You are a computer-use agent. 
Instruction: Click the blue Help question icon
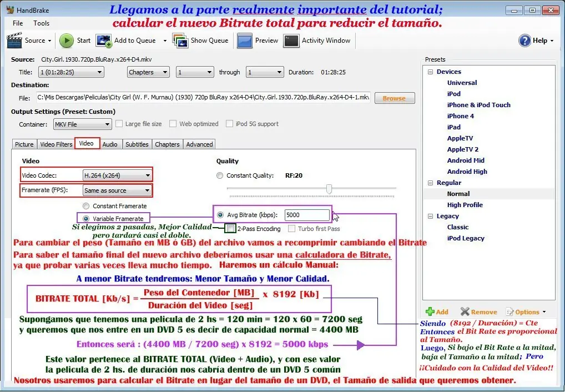524,41
